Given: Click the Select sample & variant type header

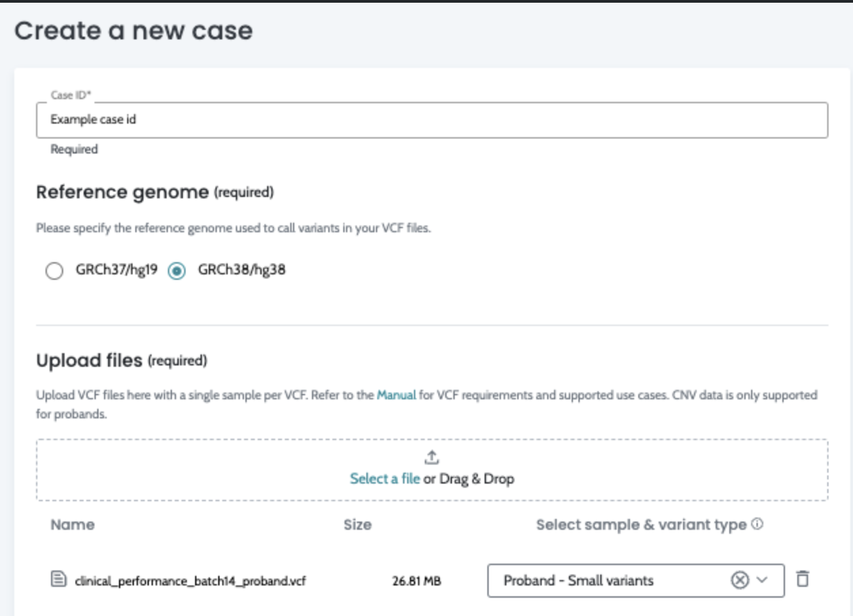Looking at the screenshot, I should pyautogui.click(x=641, y=525).
